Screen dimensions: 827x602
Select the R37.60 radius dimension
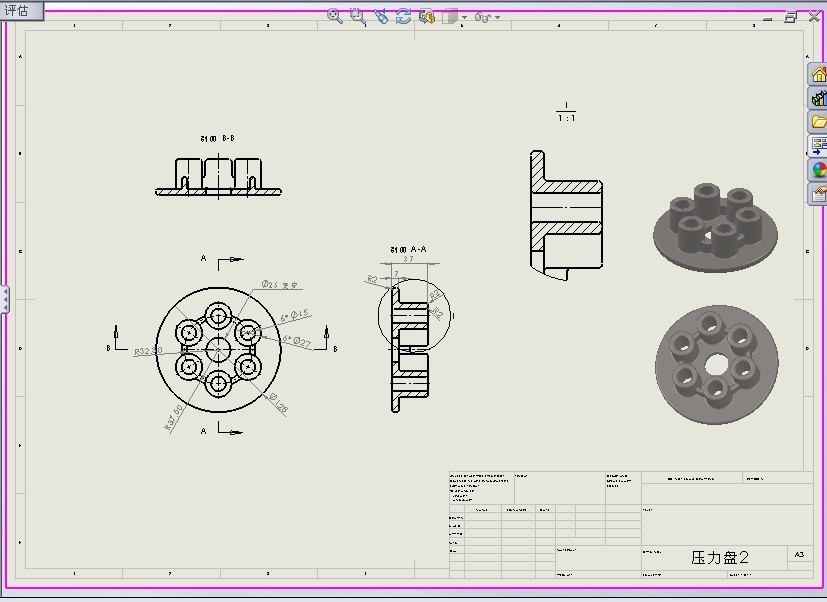coord(174,418)
